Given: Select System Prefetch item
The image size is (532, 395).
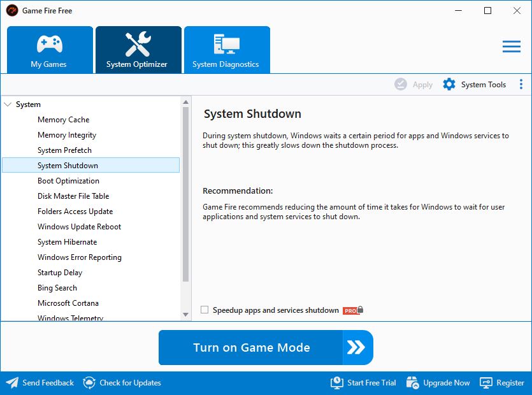Looking at the screenshot, I should [64, 150].
